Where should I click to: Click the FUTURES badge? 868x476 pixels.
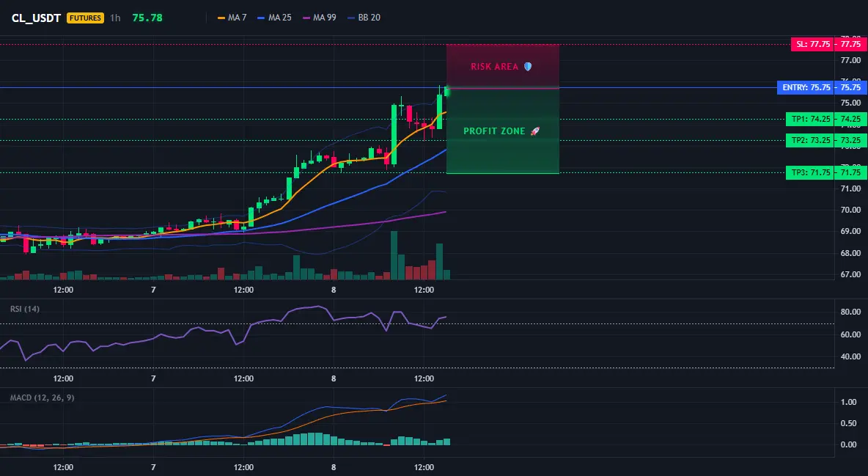pyautogui.click(x=85, y=18)
